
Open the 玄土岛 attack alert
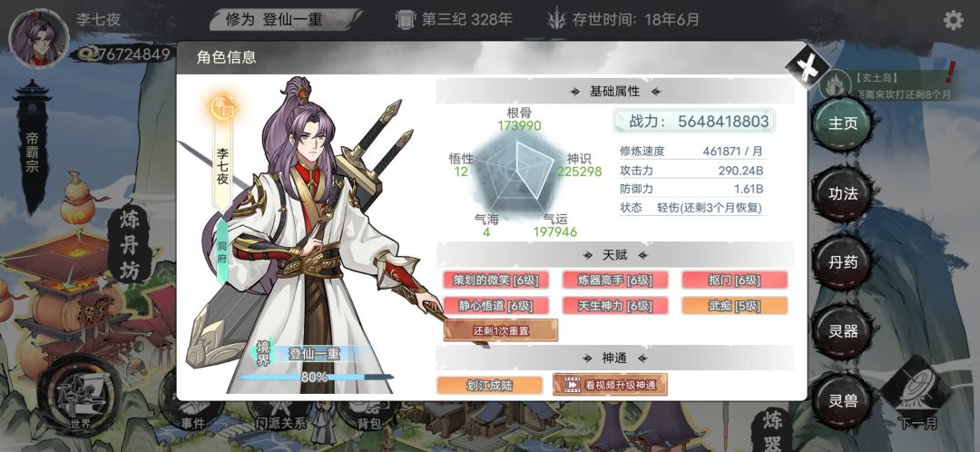pyautogui.click(x=887, y=85)
